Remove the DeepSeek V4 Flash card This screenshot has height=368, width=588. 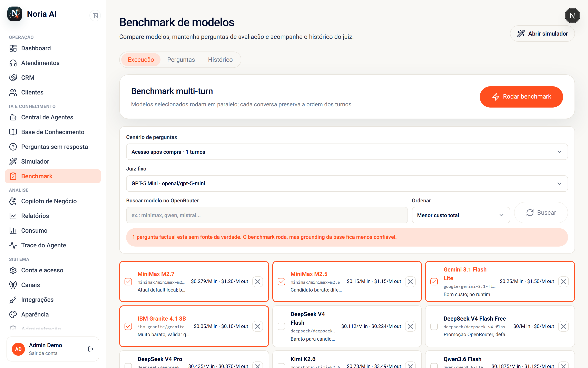(x=410, y=326)
